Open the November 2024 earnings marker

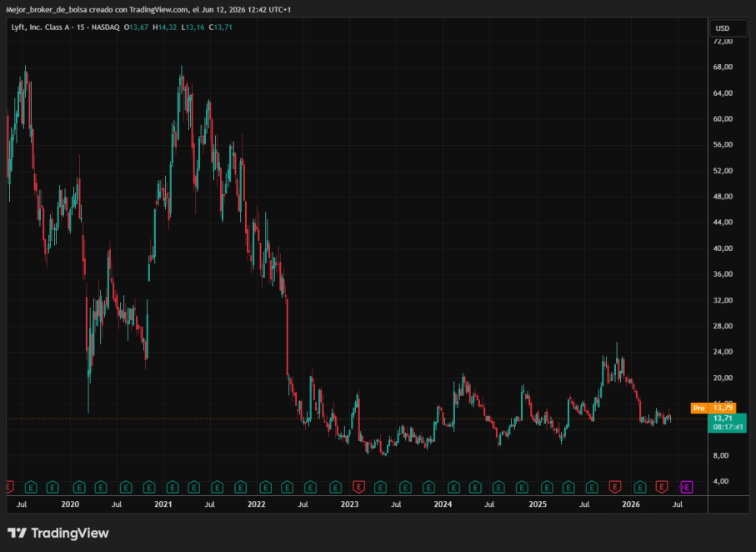click(522, 487)
